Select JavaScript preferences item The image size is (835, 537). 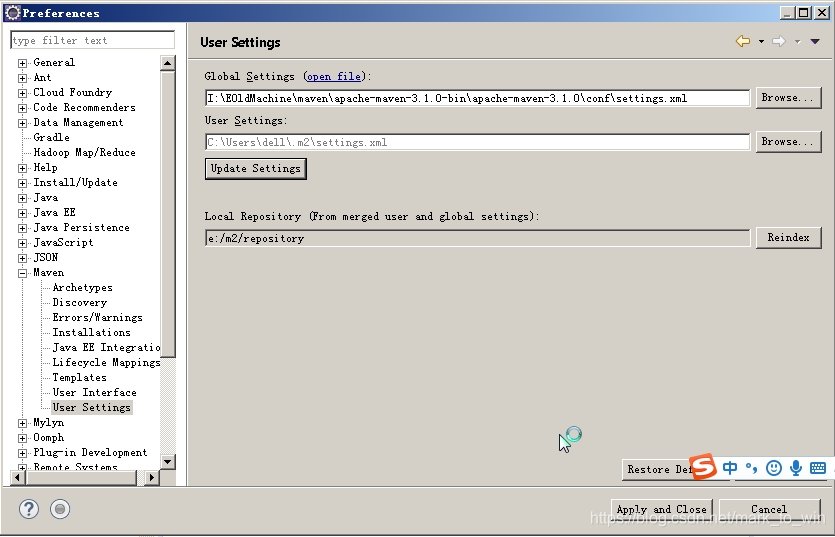tap(63, 242)
